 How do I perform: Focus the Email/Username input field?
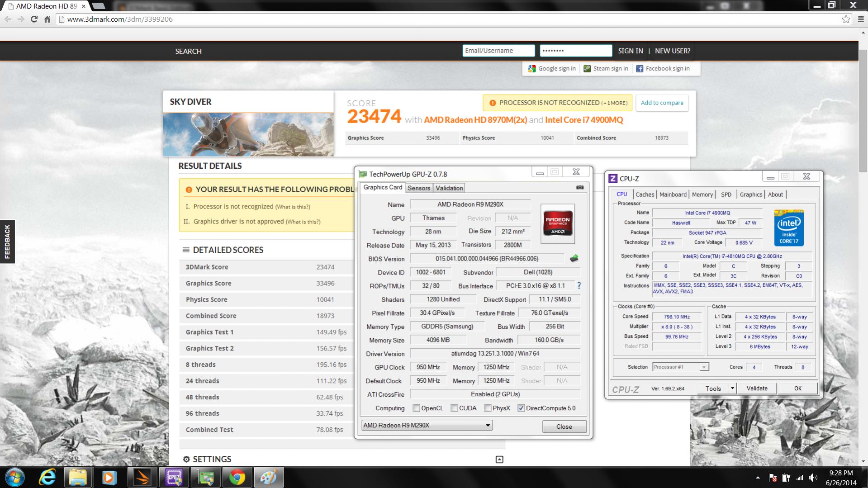(x=498, y=51)
